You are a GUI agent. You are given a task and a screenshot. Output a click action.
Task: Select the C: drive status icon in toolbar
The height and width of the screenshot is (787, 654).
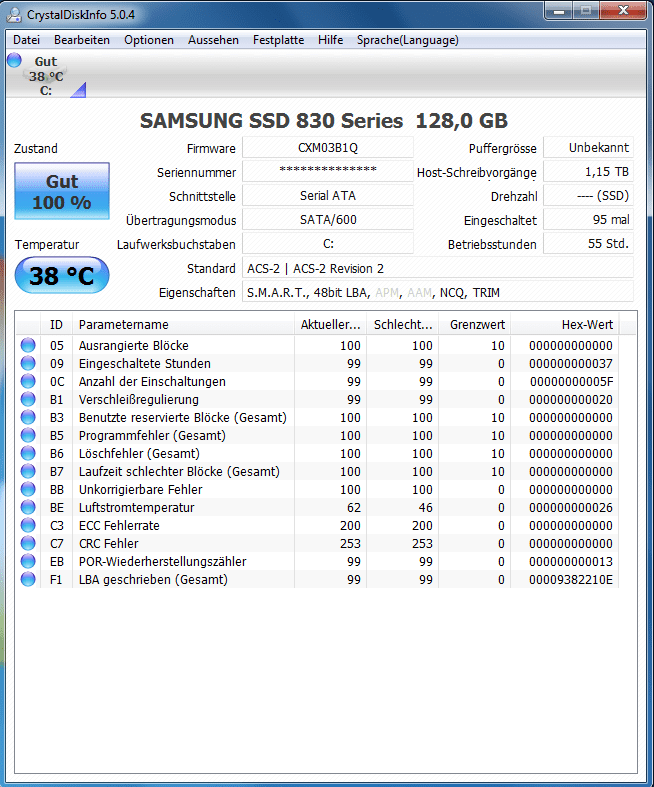tap(46, 76)
